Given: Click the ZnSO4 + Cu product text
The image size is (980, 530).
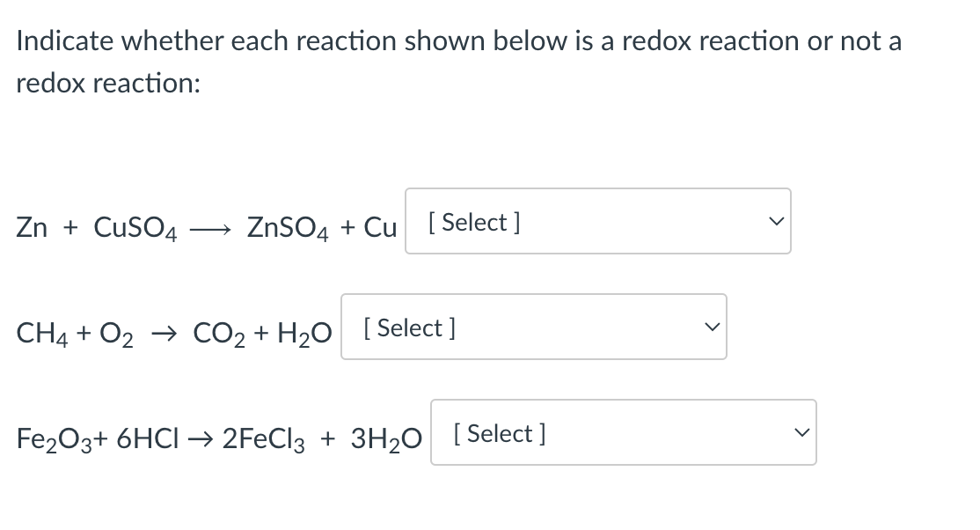Looking at the screenshot, I should 321,227.
